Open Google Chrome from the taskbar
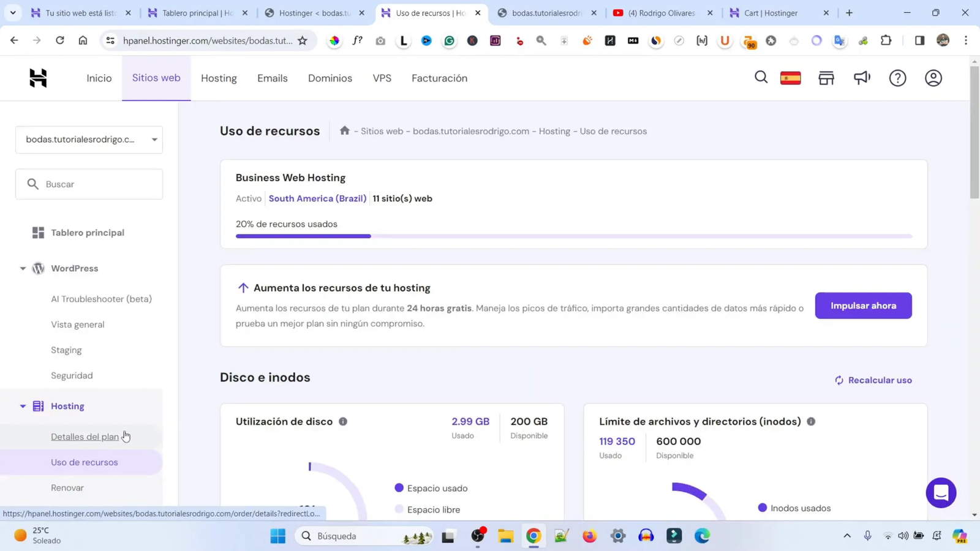The width and height of the screenshot is (980, 551). click(x=533, y=536)
